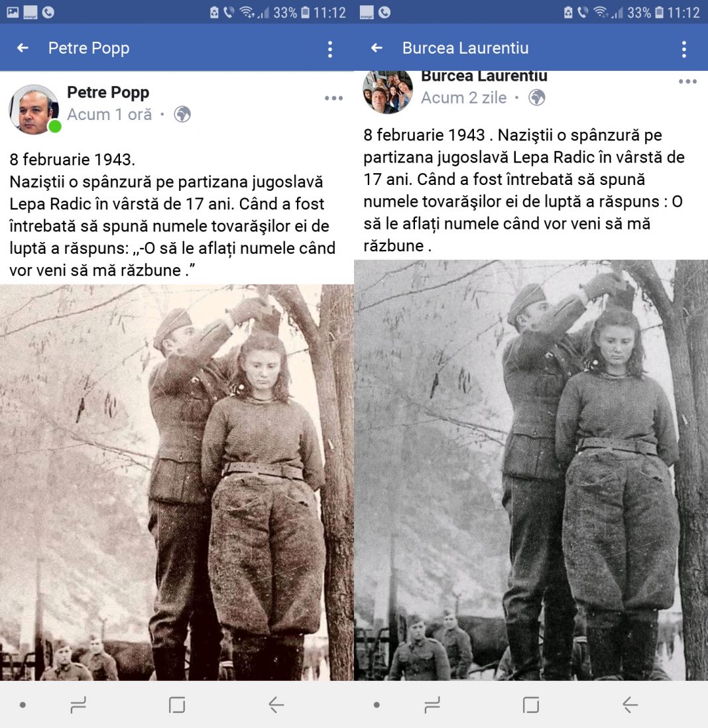The height and width of the screenshot is (728, 708).
Task: Open vertical three-dot menu in Petre Popp header
Action: 330,49
